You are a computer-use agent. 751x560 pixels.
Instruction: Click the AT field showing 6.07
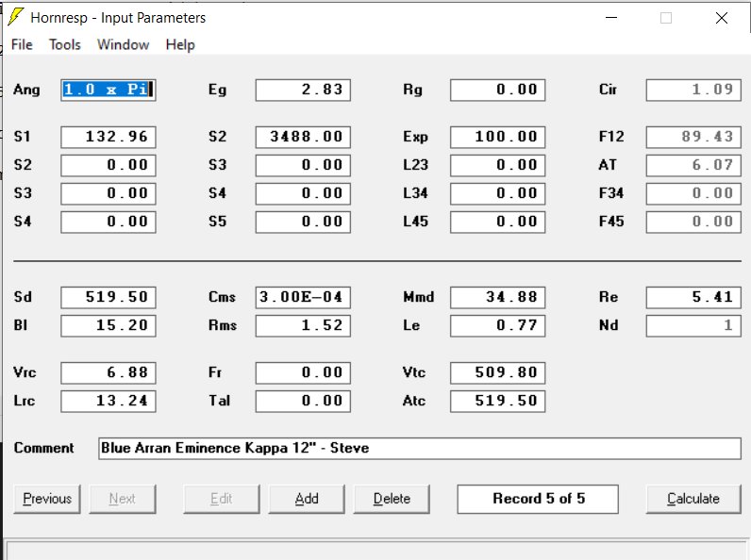(693, 165)
